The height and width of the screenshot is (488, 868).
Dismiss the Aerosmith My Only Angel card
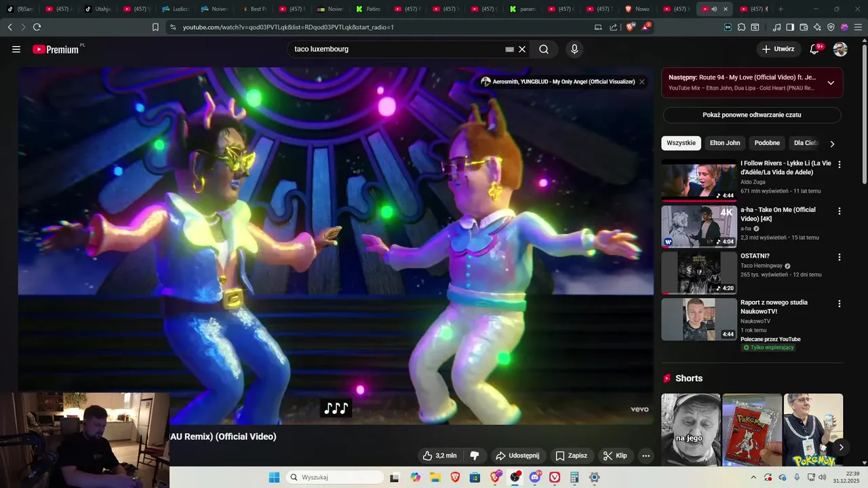(642, 81)
